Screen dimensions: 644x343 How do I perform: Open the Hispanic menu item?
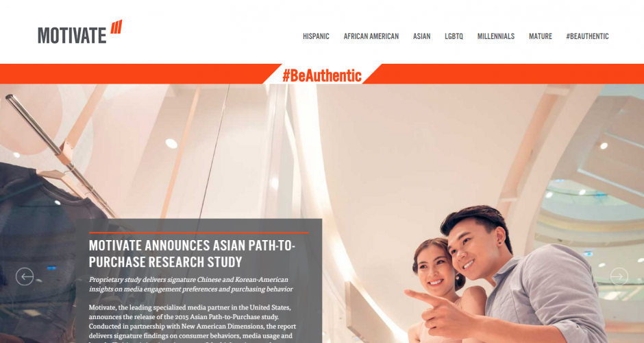[316, 36]
